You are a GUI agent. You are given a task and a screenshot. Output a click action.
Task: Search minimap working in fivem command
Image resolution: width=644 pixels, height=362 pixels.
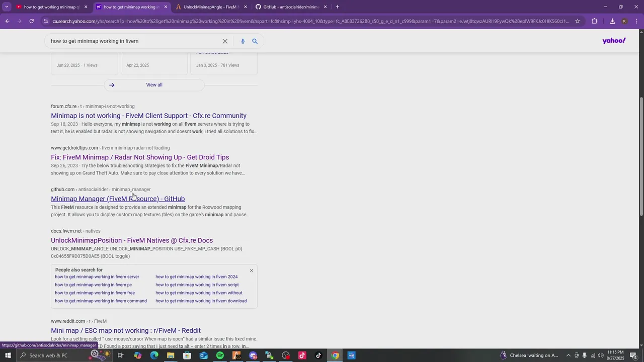[x=101, y=301]
